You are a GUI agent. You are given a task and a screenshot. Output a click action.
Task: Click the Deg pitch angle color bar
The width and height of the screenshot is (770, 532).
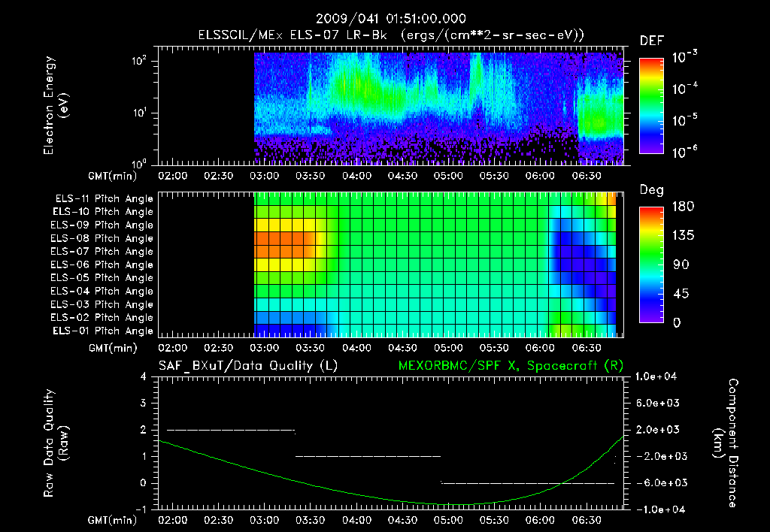[652, 265]
